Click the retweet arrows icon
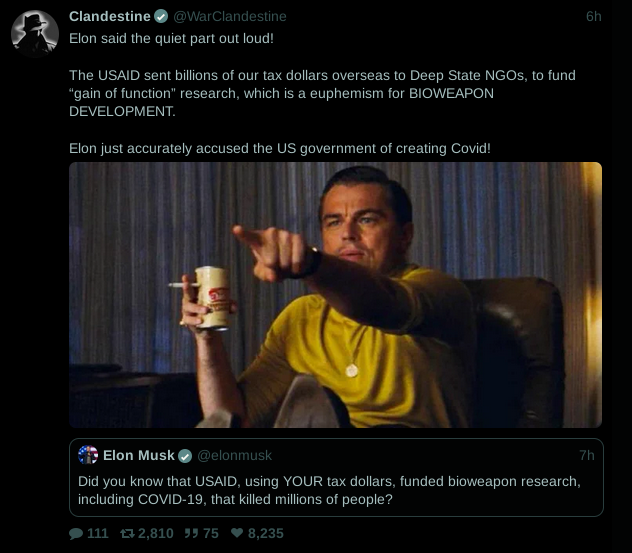 pos(126,533)
